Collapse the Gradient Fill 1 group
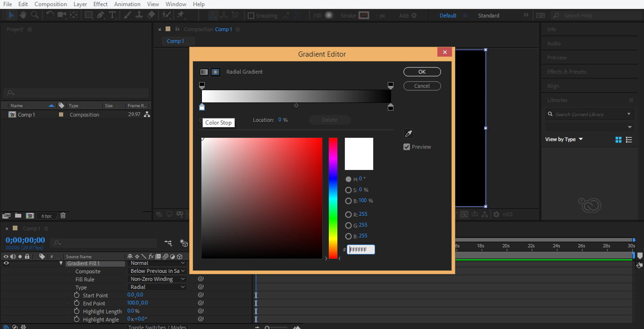Viewport: 644px width, 329px height. tap(61, 263)
